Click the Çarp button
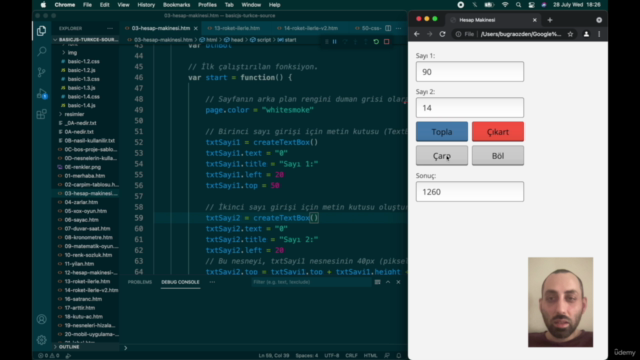 point(442,156)
